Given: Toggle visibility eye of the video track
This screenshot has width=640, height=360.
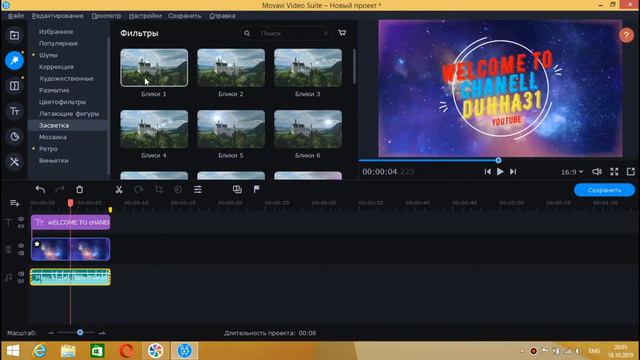Looking at the screenshot, I should click(21, 246).
